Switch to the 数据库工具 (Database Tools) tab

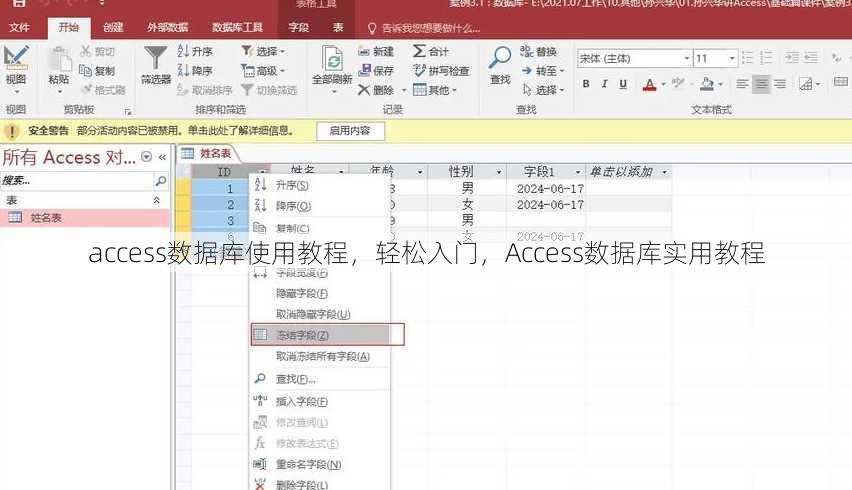pyautogui.click(x=237, y=27)
